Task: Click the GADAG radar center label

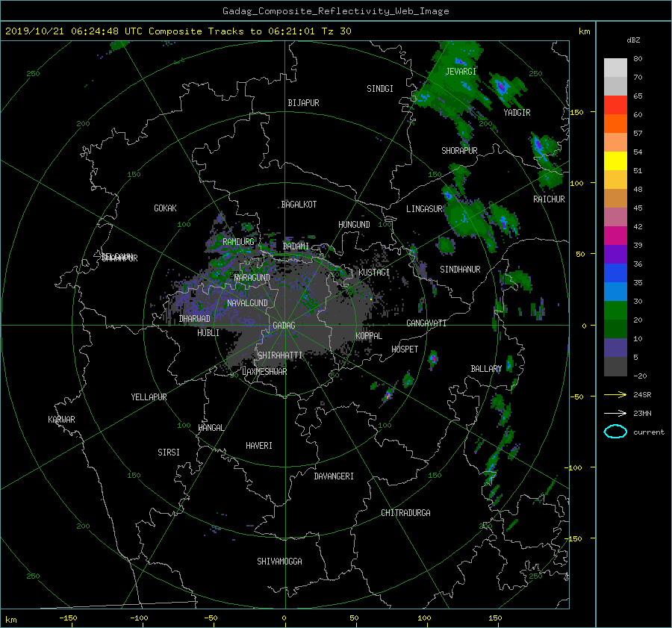Action: 284,326
